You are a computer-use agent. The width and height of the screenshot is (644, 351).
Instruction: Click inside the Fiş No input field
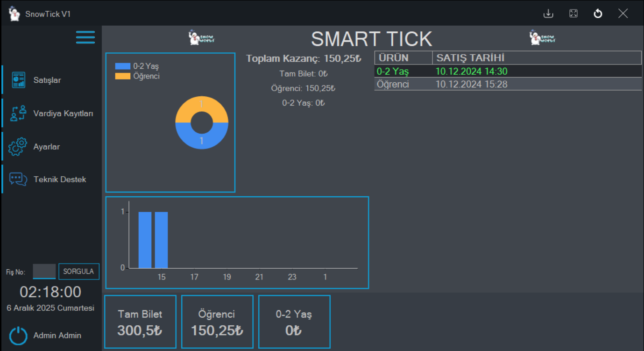click(x=44, y=271)
